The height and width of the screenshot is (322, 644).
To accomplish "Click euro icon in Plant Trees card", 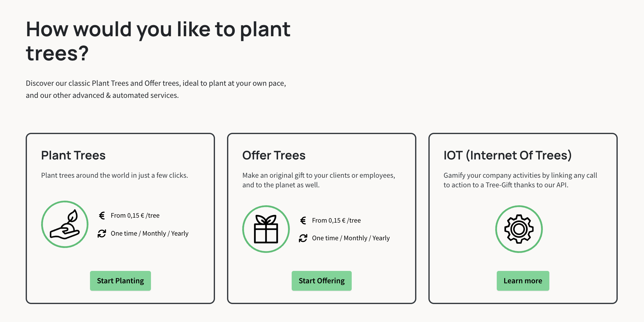I will 102,215.
